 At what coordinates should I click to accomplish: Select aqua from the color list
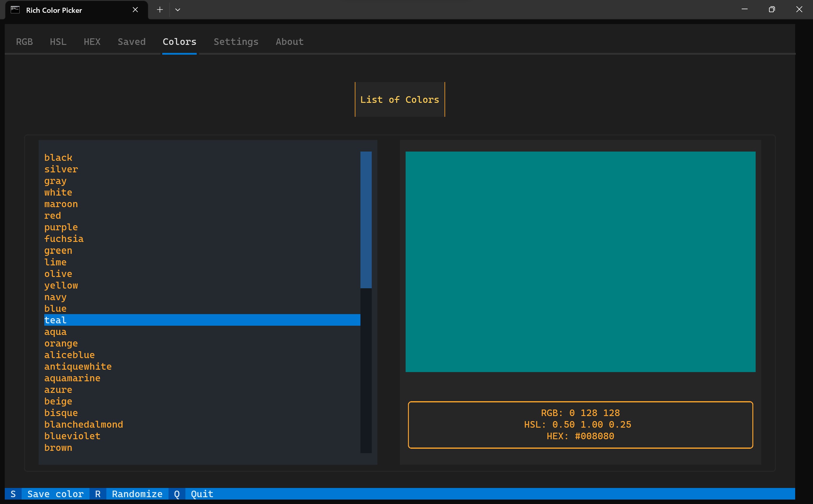(x=55, y=332)
